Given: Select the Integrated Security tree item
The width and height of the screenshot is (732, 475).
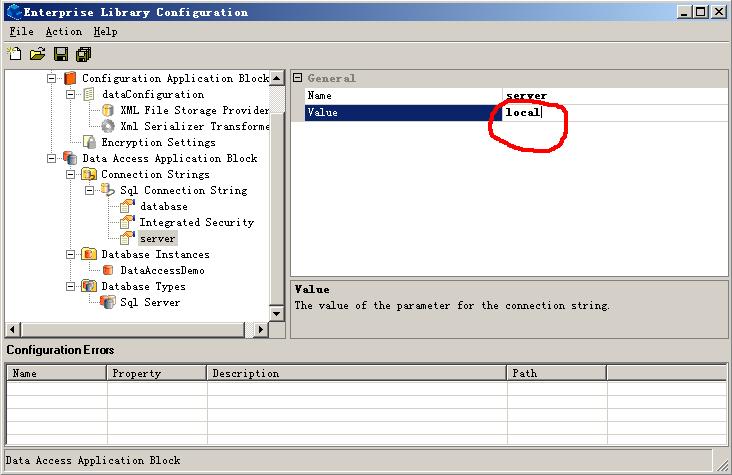Looking at the screenshot, I should [197, 222].
